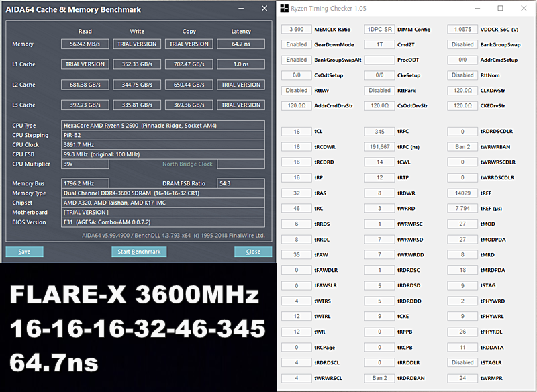
Task: Click the DRAM:FSB Ratio 54:3 field
Action: 241,183
